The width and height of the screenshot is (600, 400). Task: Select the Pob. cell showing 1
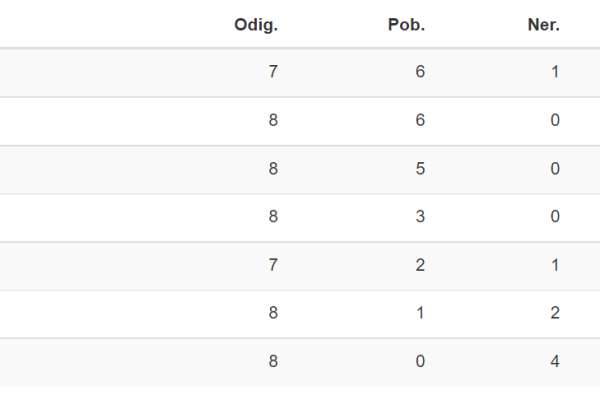tap(420, 313)
